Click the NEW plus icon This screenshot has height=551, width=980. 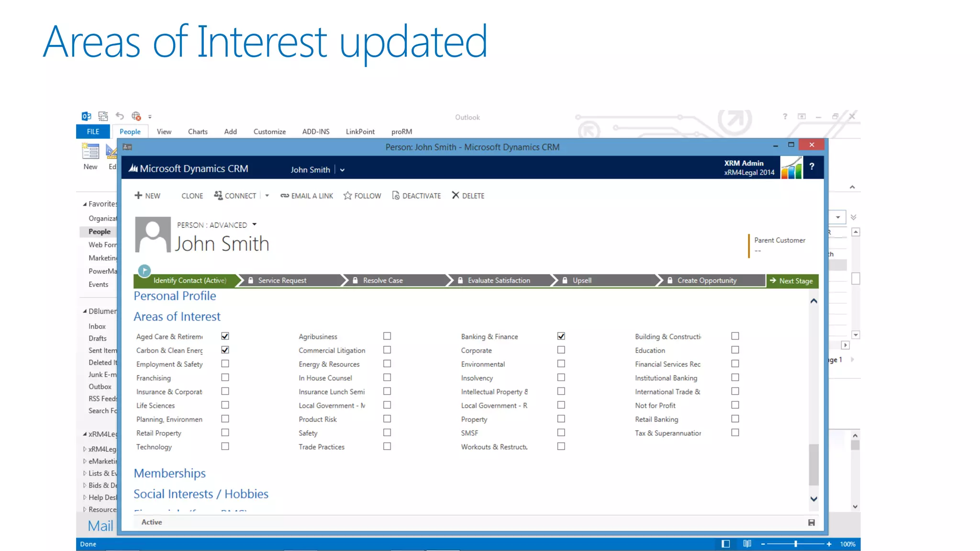(x=138, y=195)
